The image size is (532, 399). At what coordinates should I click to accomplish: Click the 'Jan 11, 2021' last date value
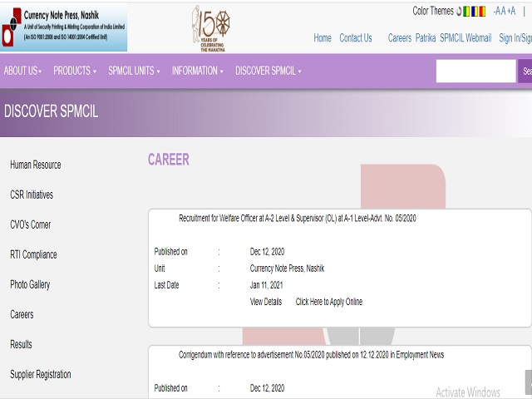(x=266, y=285)
